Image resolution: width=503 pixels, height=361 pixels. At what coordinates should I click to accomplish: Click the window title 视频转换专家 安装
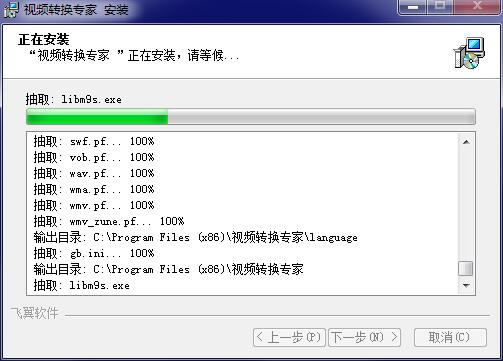point(76,9)
